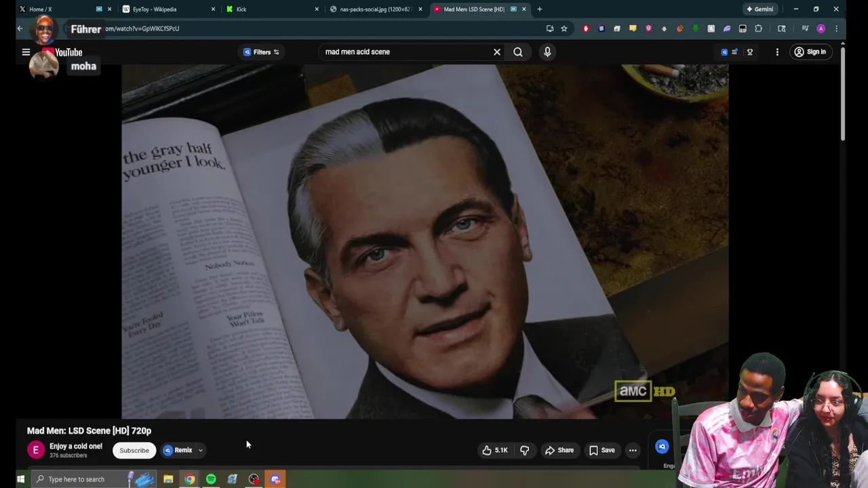This screenshot has width=868, height=488.
Task: Save the video to a playlist
Action: coord(601,450)
